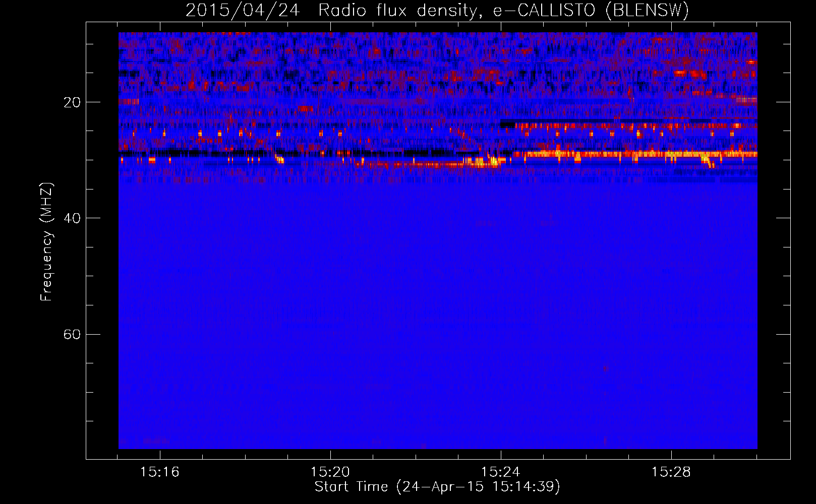The image size is (816, 504).
Task: Click the 15:20 time tick label
Action: coord(330,472)
